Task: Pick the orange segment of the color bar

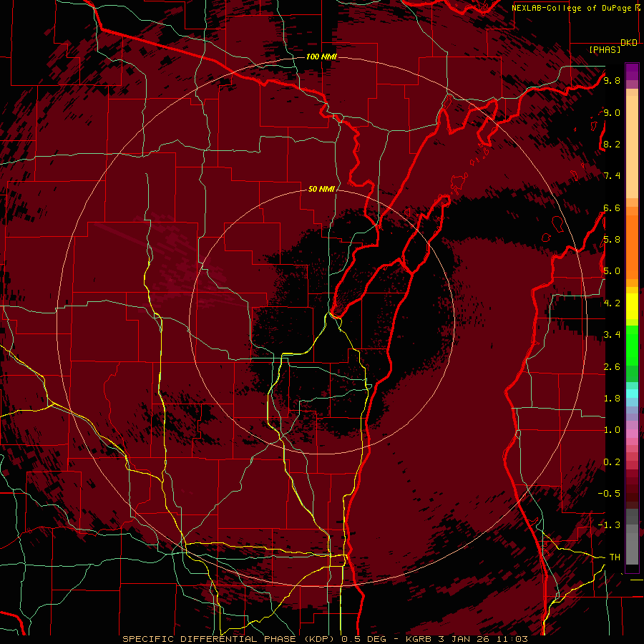Action: pos(632,246)
